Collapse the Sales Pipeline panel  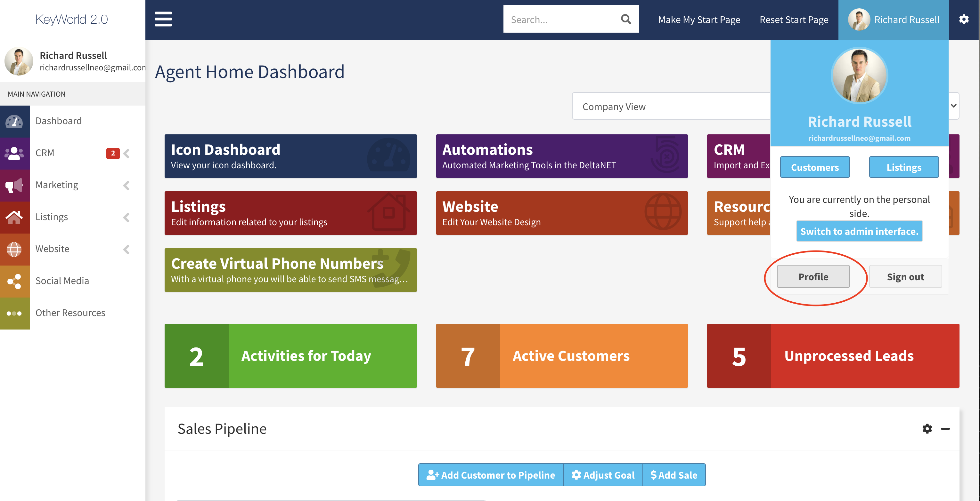945,428
